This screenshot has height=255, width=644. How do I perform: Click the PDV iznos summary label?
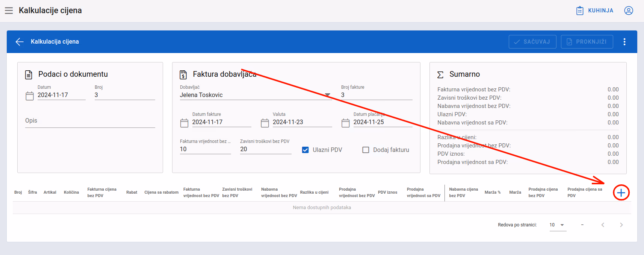coord(451,154)
